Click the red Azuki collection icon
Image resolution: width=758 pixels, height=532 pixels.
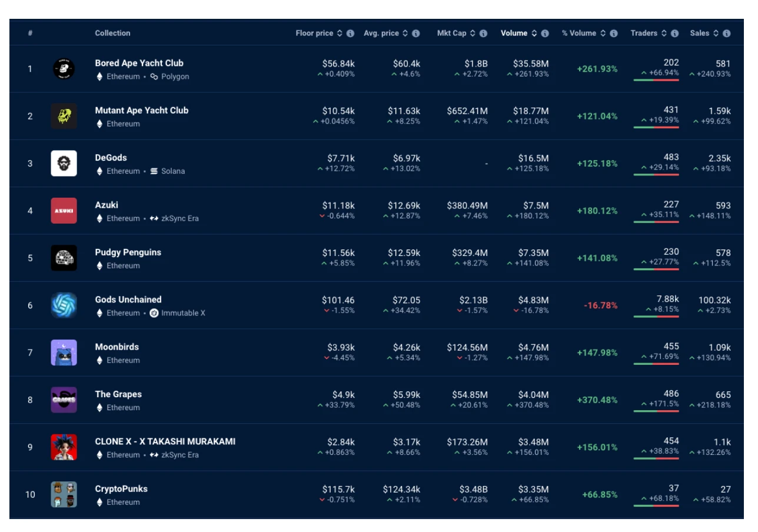(64, 211)
